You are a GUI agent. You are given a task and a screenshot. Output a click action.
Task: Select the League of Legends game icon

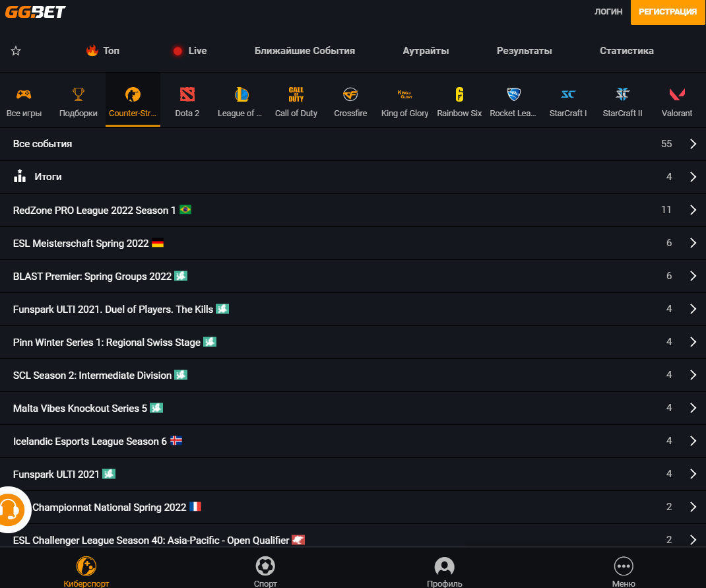click(x=241, y=94)
